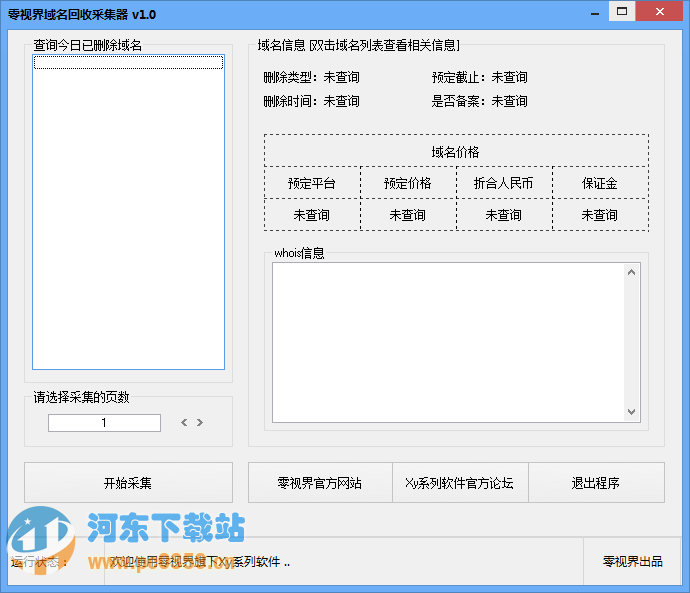Image resolution: width=690 pixels, height=593 pixels.
Task: Click 退出程序 to exit
Action: [596, 483]
